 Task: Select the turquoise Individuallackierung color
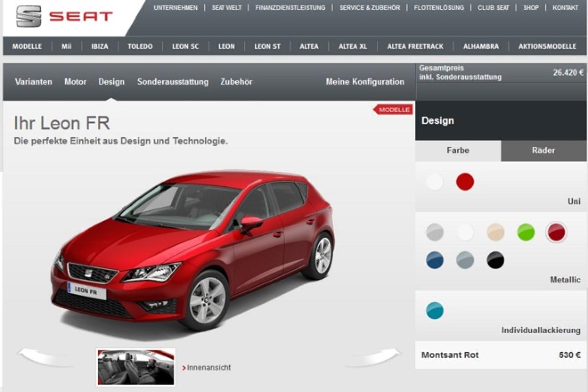point(435,310)
